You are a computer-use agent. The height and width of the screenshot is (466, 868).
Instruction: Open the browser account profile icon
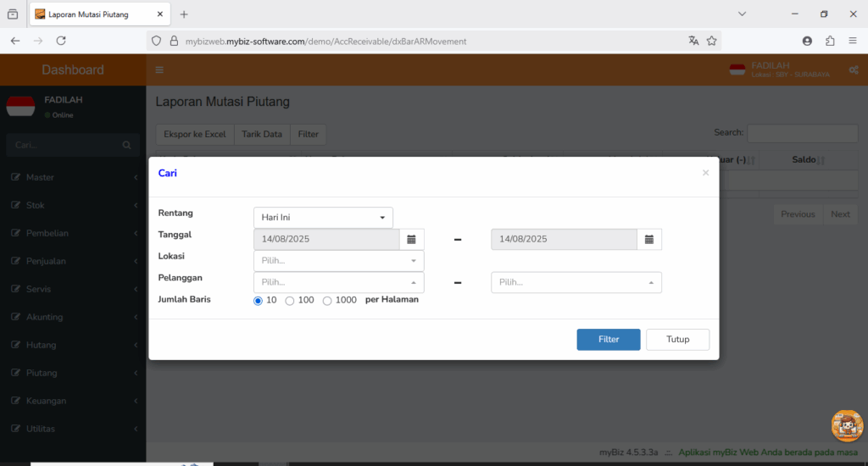[x=807, y=41]
